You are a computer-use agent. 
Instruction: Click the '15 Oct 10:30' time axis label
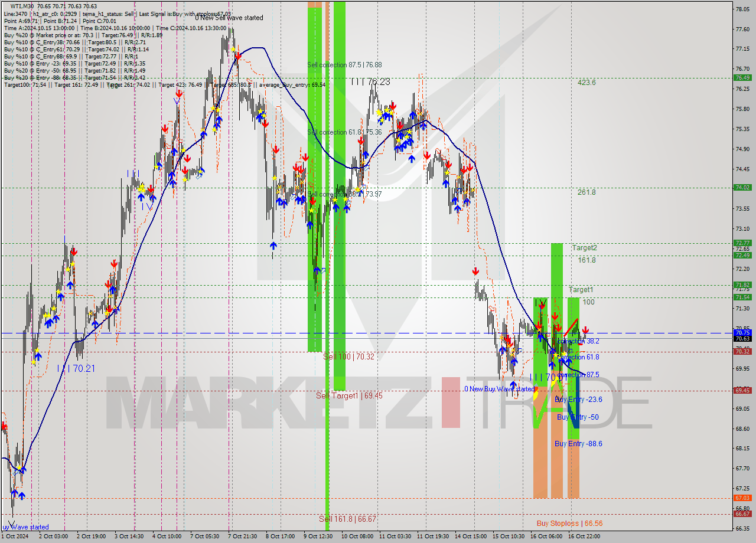509,537
